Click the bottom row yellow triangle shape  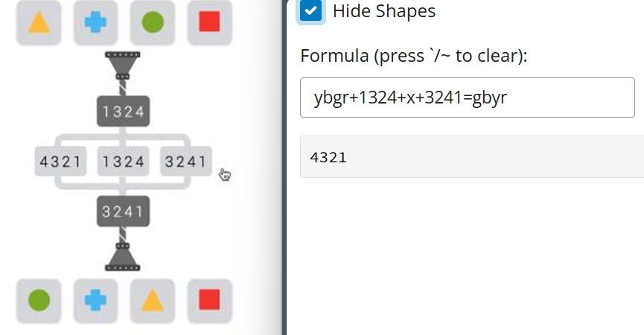tap(152, 301)
